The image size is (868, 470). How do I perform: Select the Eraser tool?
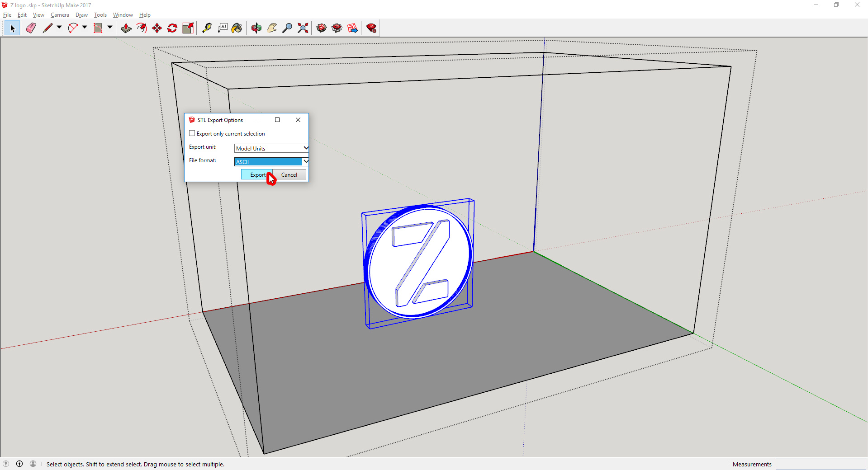click(x=31, y=28)
